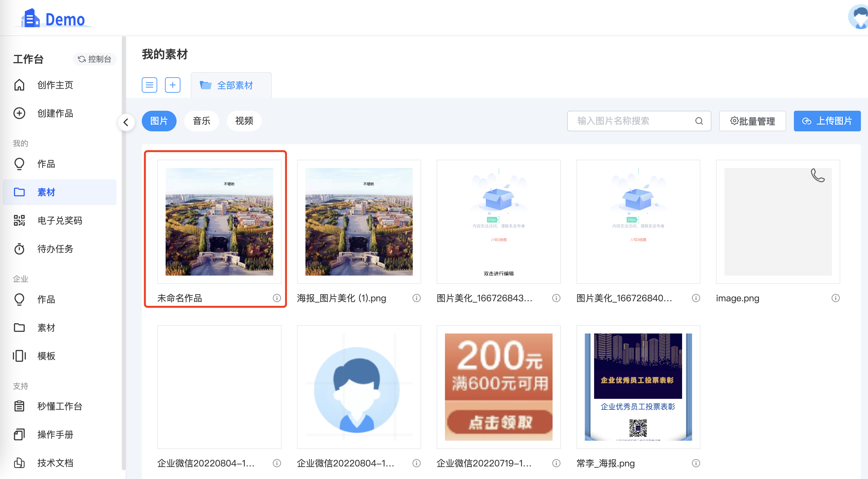The height and width of the screenshot is (479, 868).
Task: Switch to the 视频 tab
Action: 244,121
